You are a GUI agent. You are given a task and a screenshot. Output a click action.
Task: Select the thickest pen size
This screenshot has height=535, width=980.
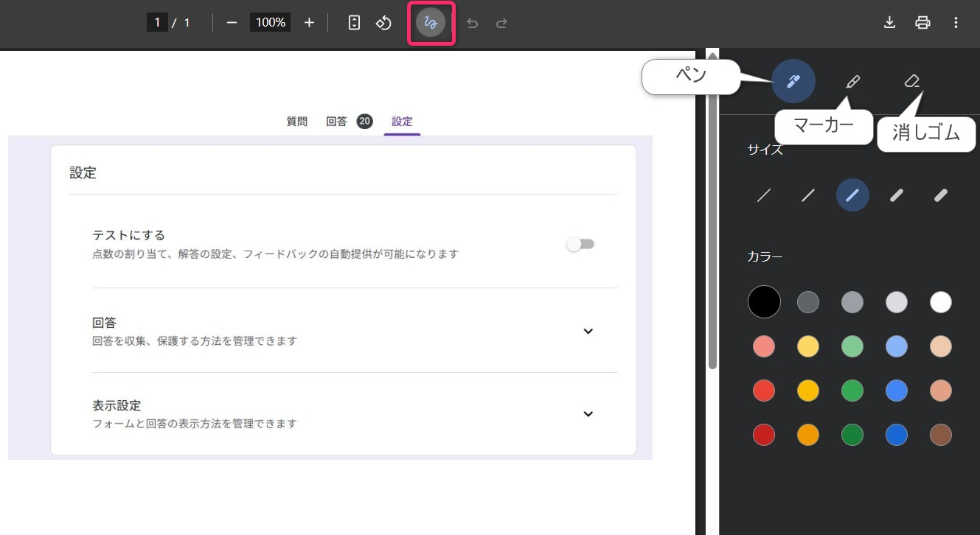pyautogui.click(x=941, y=195)
